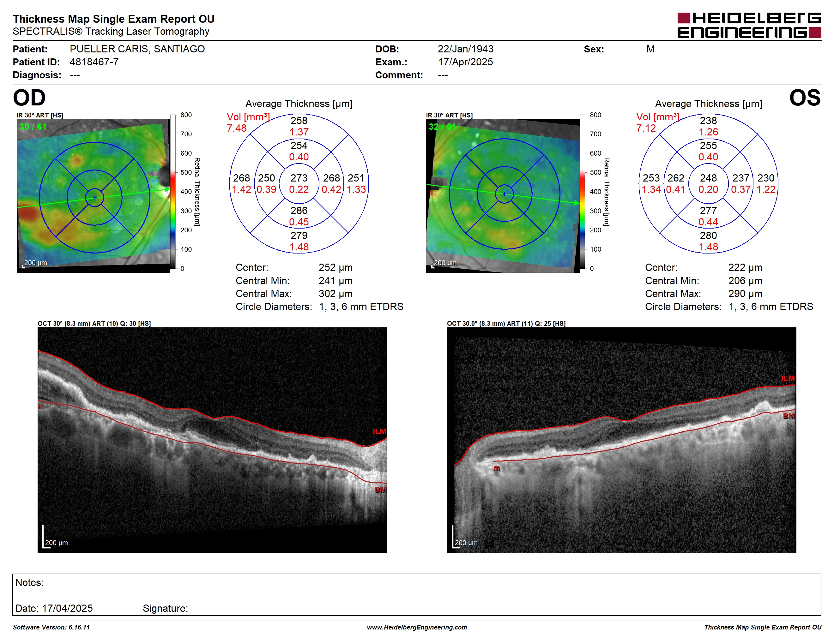Select the OS OCT B-scan image
834x644 pixels.
pyautogui.click(x=621, y=440)
